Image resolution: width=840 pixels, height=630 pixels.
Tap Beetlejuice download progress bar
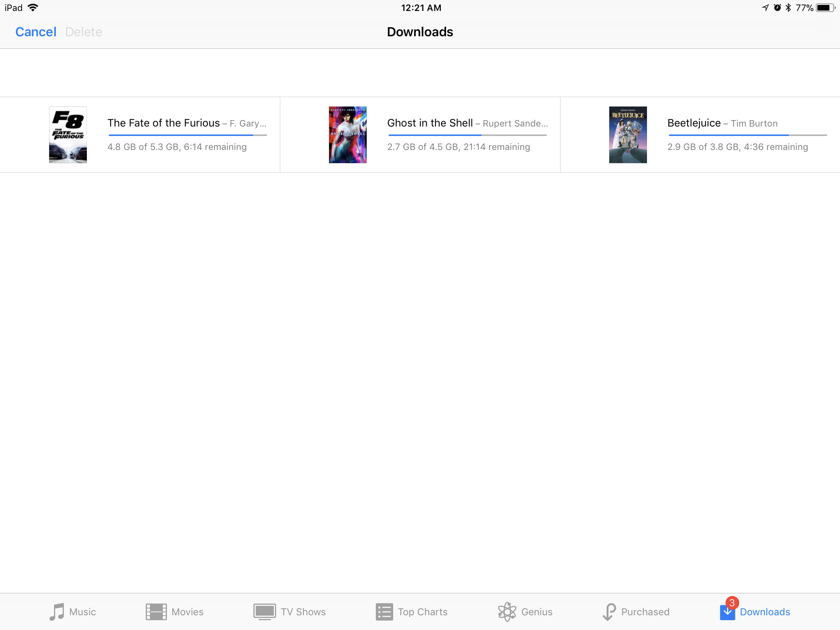pyautogui.click(x=747, y=135)
